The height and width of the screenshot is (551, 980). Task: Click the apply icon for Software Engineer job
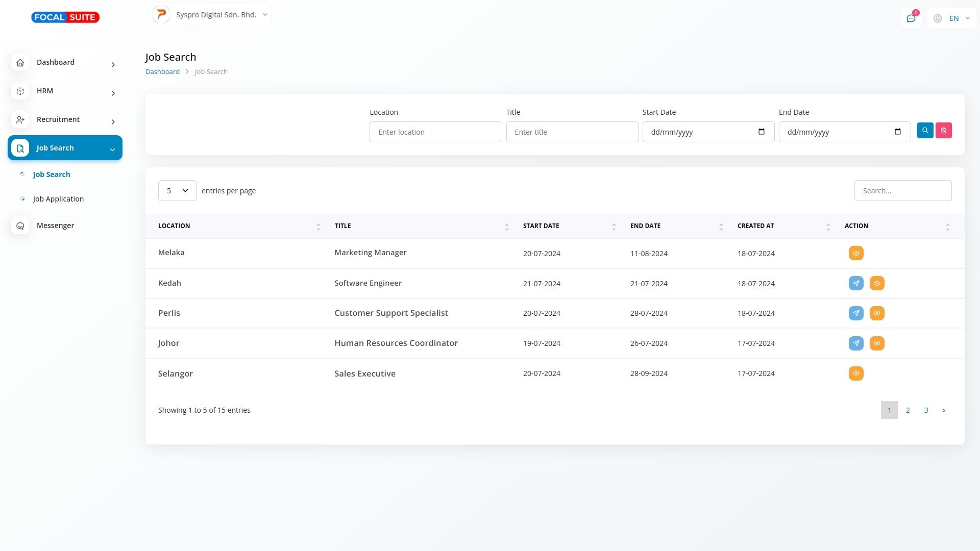856,283
